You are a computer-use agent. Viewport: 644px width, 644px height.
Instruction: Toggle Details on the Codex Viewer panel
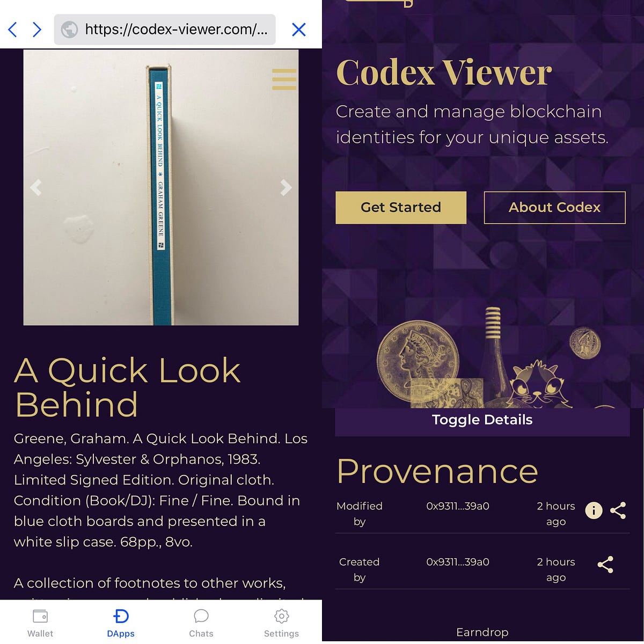click(x=482, y=420)
